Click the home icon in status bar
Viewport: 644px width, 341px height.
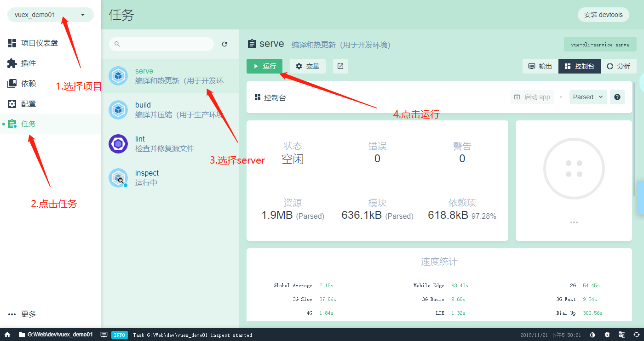pyautogui.click(x=7, y=335)
